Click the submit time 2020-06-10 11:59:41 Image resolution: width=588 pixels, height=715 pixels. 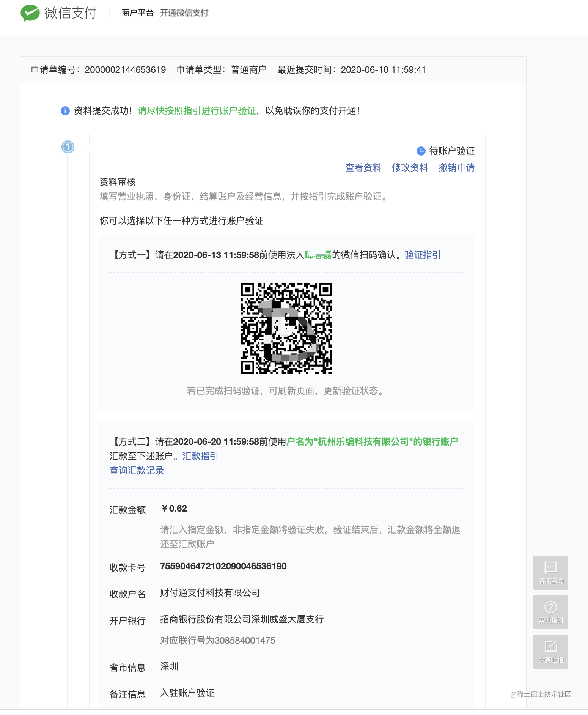[x=383, y=70]
